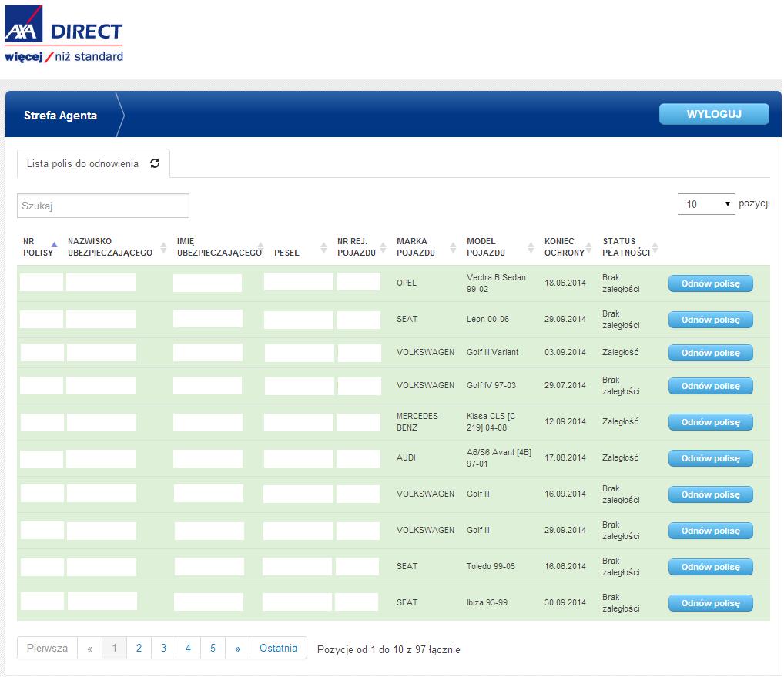Viewport: 784px width, 677px height.
Task: Go to pagination page 2
Action: tap(139, 648)
